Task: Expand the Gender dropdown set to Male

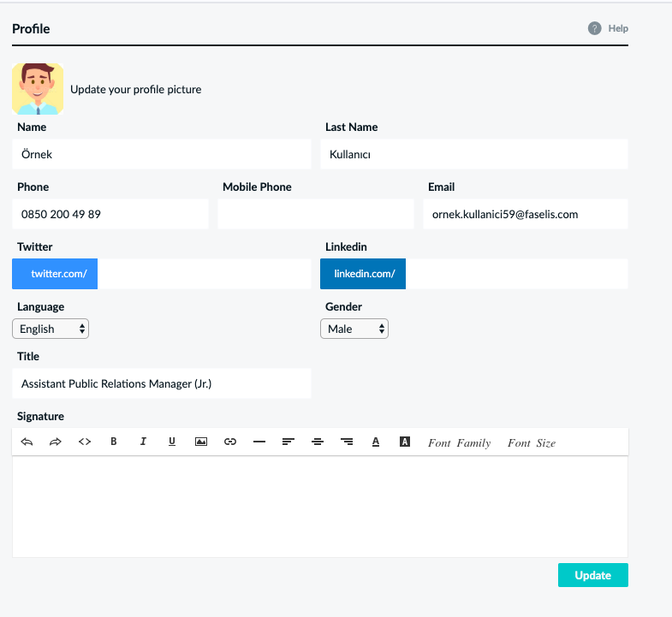Action: [x=354, y=329]
